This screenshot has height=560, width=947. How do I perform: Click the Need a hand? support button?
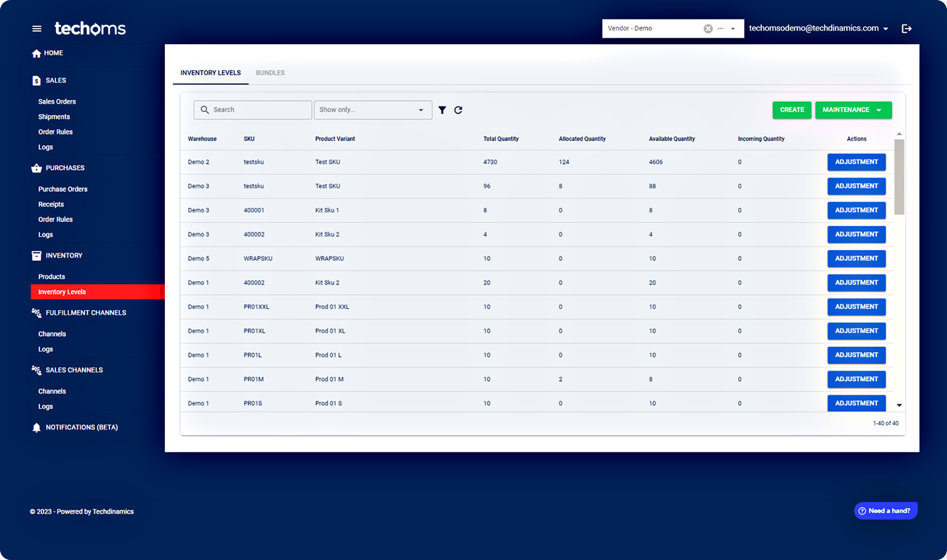click(884, 511)
